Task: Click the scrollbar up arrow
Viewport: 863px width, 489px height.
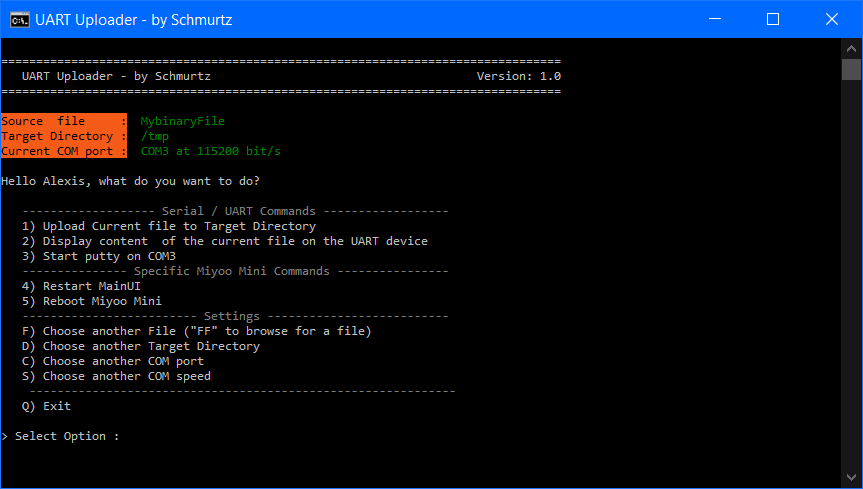Action: click(851, 48)
